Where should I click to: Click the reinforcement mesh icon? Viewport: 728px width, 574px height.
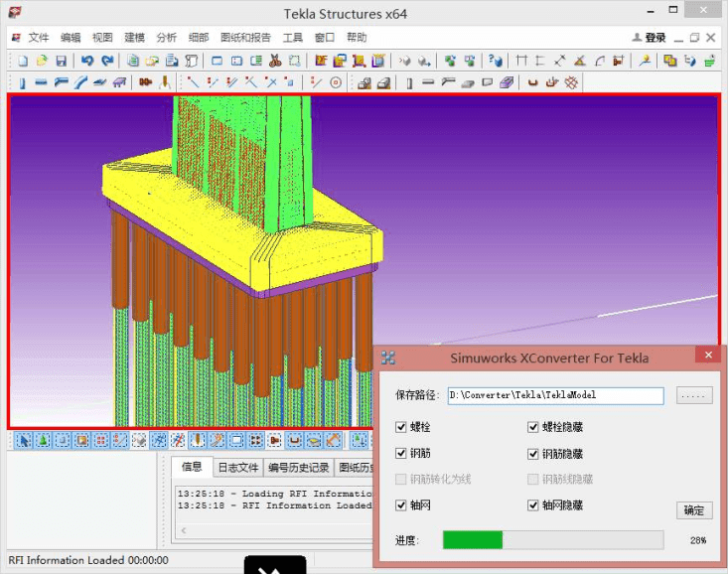pos(571,83)
